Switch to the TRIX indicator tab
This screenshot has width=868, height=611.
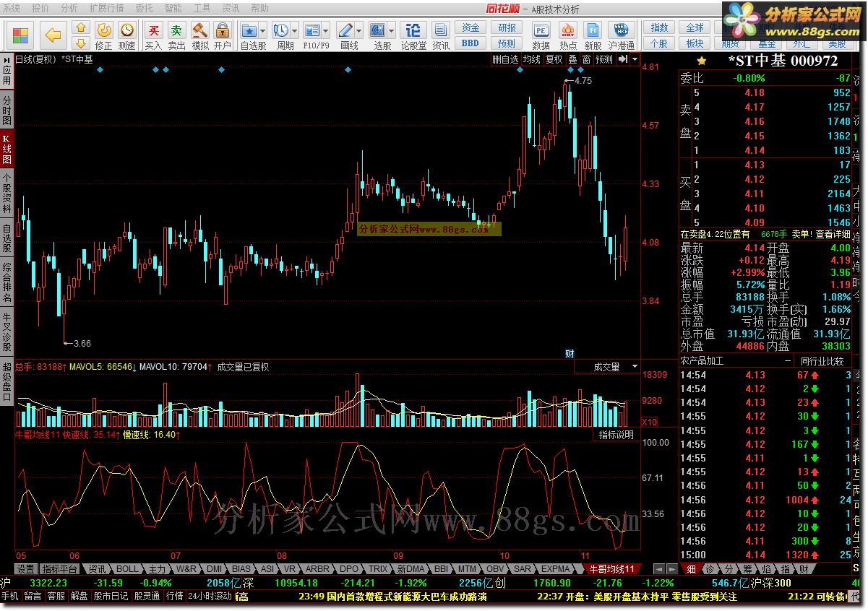(x=378, y=569)
